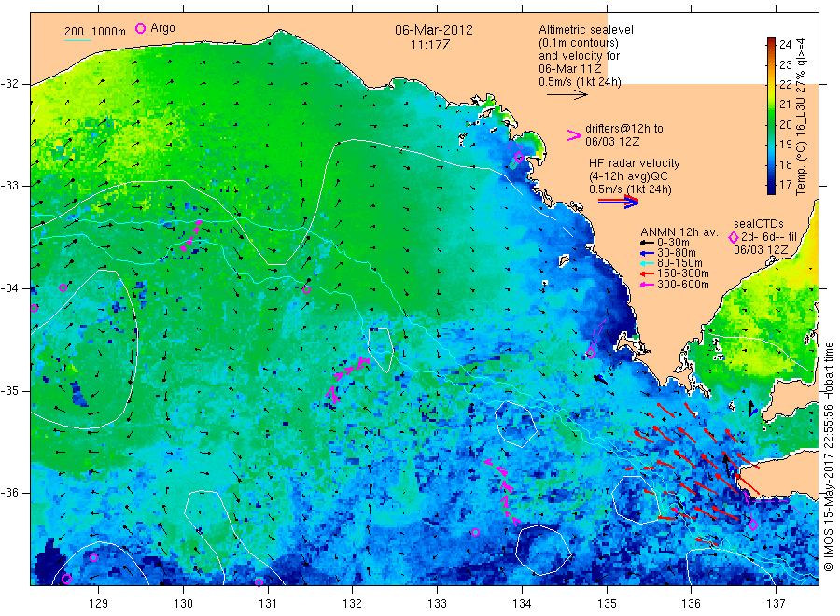
Task: Click the magenta Argo circle legend symbol
Action: 140,28
